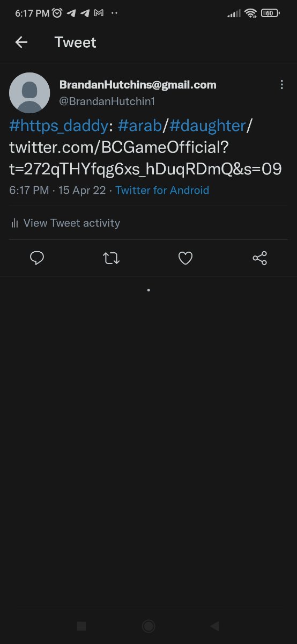
Task: Tap the Android back triangle button
Action: point(215,626)
